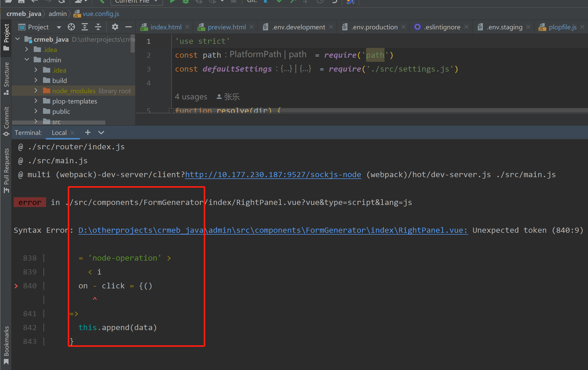
Task: Close the .eslintignore tab
Action: (x=466, y=27)
